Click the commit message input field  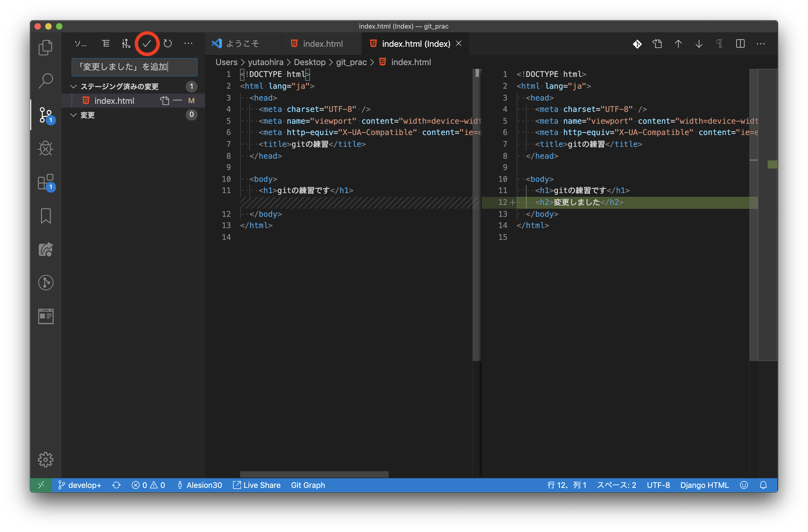[x=134, y=67]
